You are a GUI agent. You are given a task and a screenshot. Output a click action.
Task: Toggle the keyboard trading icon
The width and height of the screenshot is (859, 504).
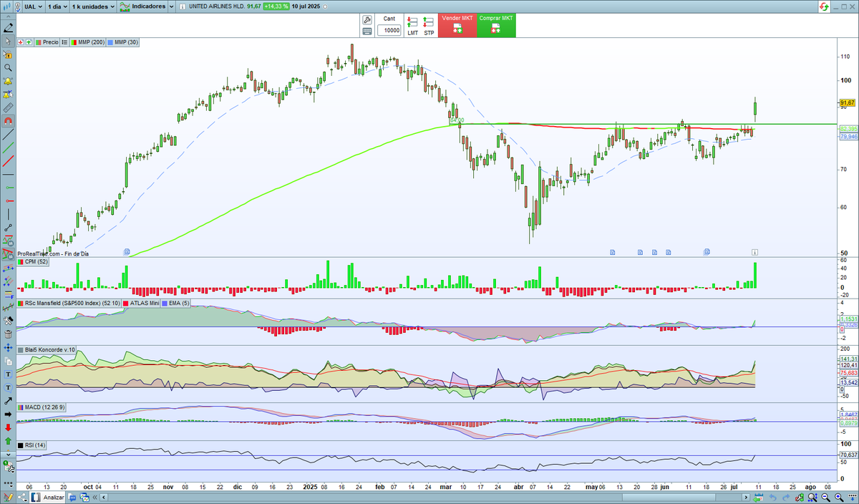(x=367, y=31)
